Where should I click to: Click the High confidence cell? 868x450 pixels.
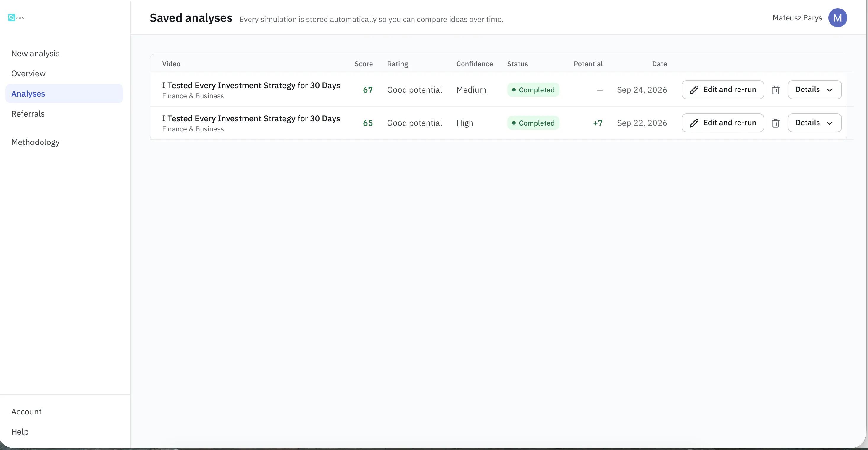pyautogui.click(x=464, y=123)
